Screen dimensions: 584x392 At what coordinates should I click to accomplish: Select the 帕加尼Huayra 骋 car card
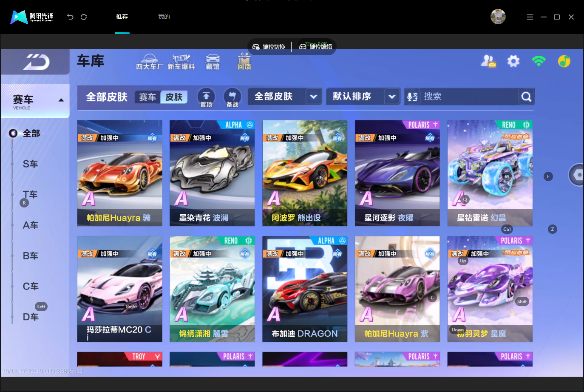(120, 173)
